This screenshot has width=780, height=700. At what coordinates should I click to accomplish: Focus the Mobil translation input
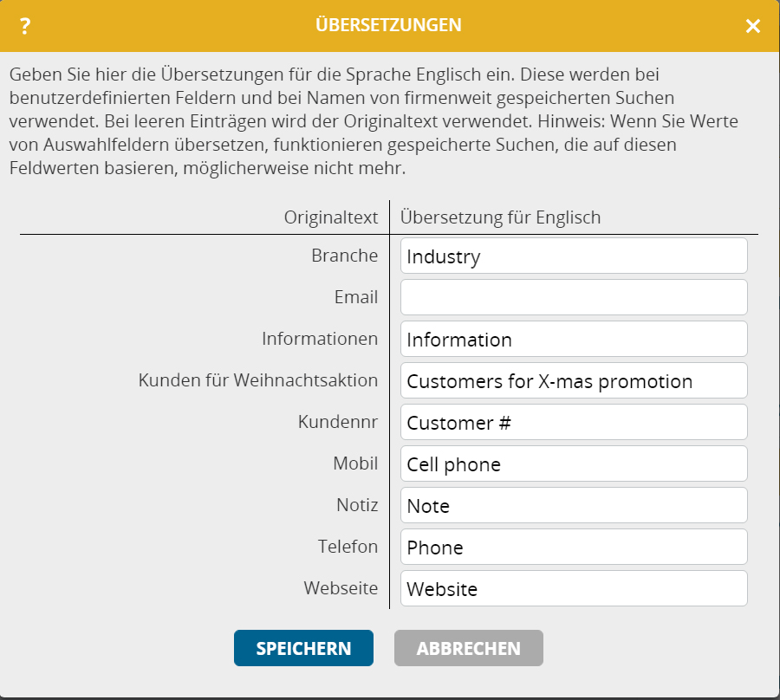click(x=574, y=463)
